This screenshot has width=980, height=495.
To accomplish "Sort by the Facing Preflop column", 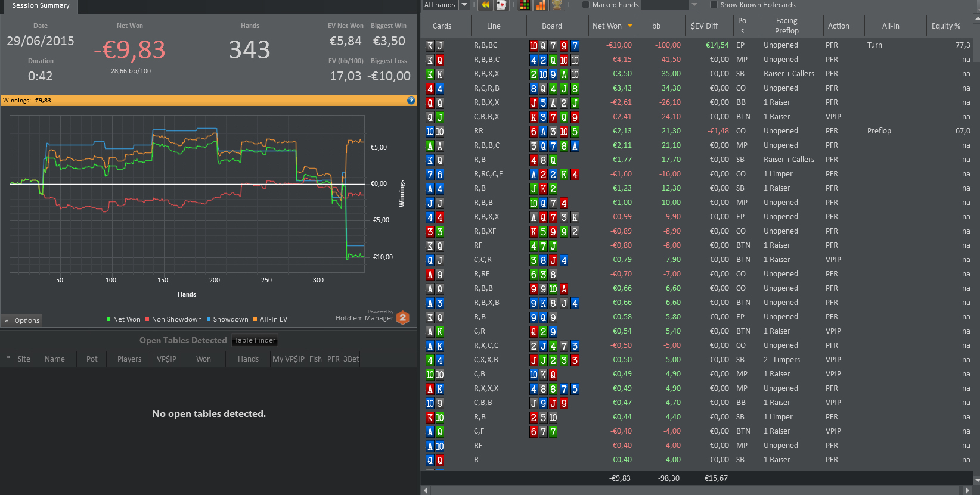I will (786, 26).
